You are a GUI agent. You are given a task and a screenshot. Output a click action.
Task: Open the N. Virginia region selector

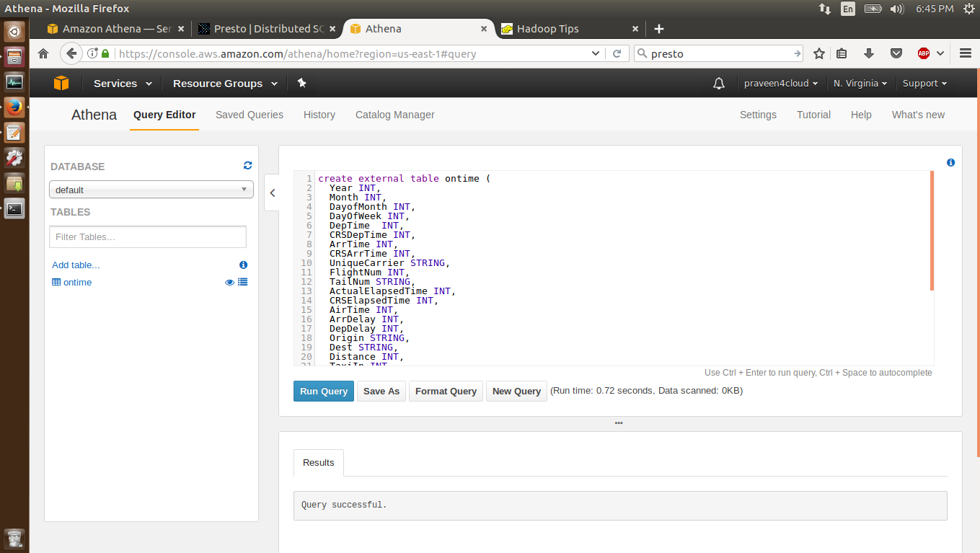(860, 84)
